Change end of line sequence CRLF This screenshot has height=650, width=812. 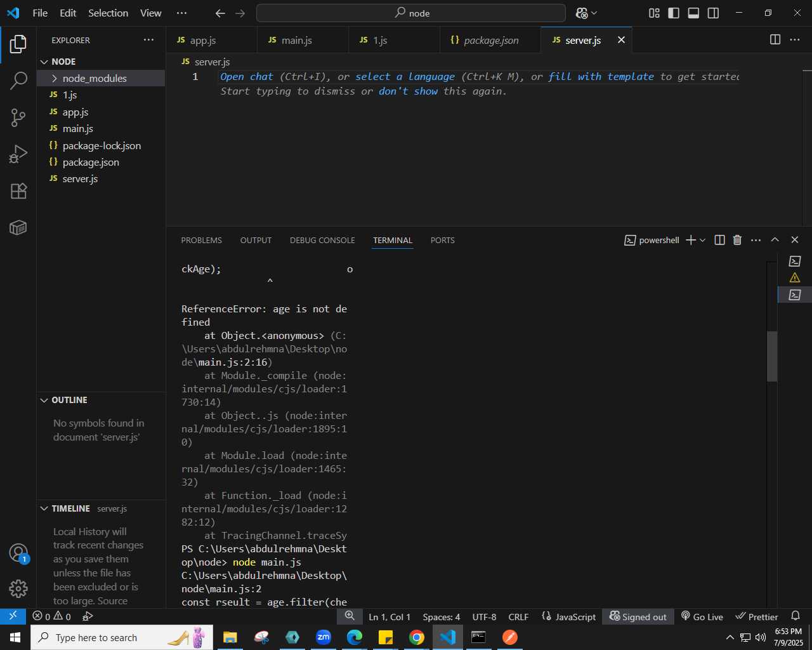click(x=518, y=616)
